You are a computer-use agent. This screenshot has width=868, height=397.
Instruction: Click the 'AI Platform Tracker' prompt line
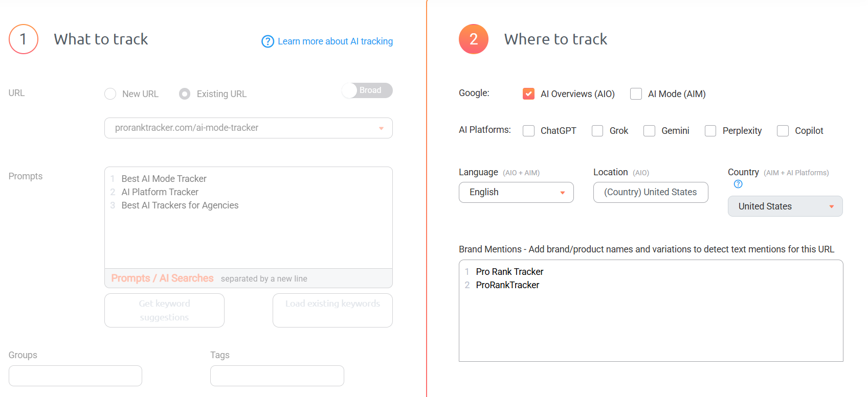pyautogui.click(x=160, y=192)
